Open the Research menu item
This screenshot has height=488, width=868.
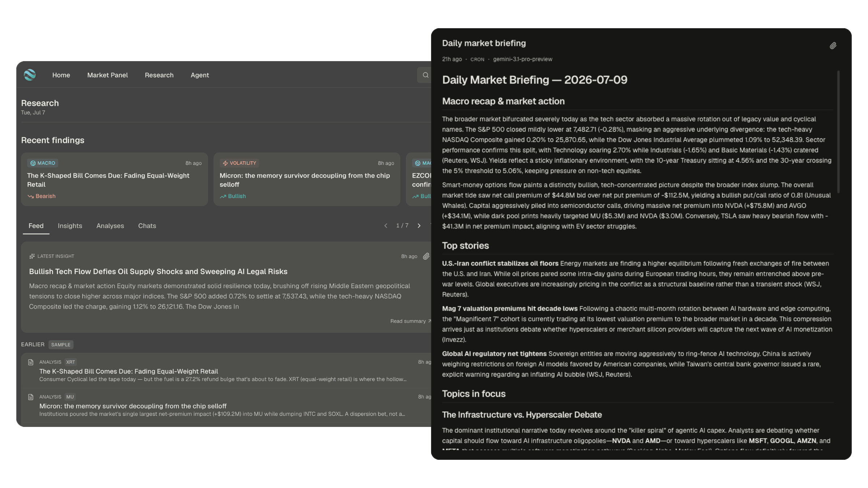[159, 75]
